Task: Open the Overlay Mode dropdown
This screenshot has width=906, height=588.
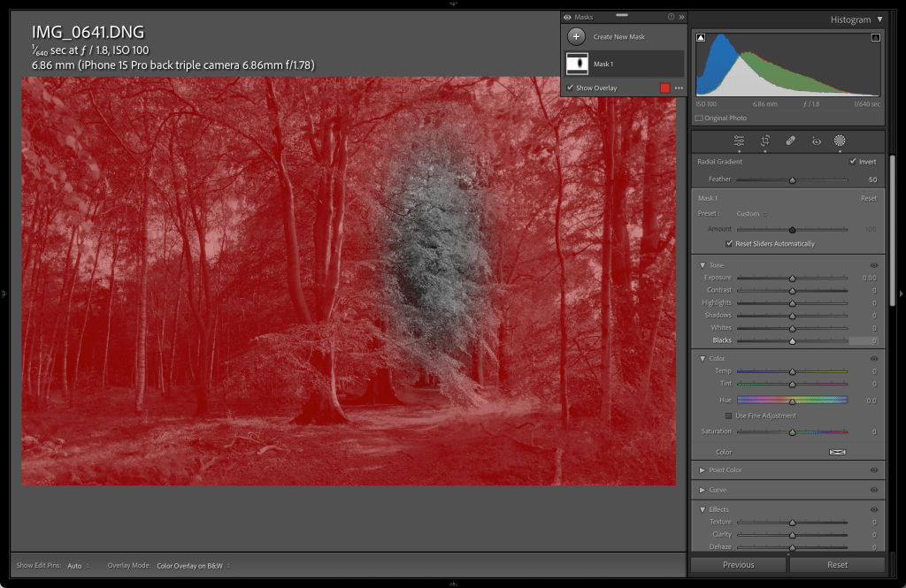Action: (191, 565)
